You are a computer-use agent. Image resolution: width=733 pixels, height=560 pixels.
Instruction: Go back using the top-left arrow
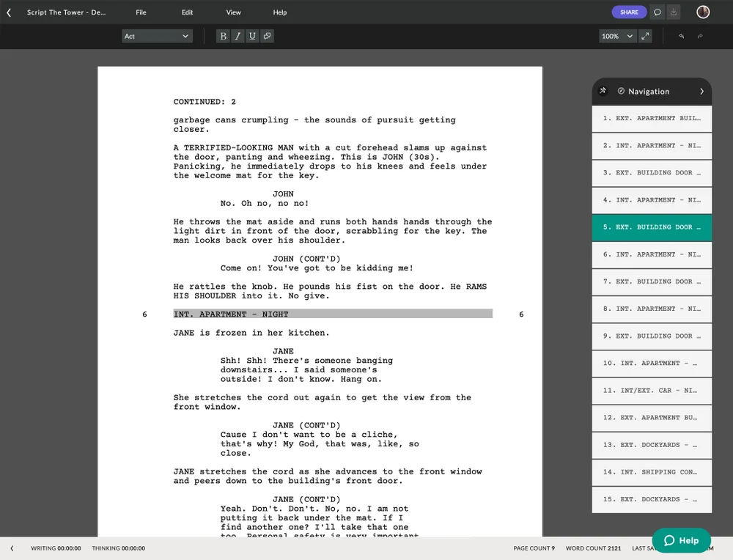pyautogui.click(x=10, y=12)
